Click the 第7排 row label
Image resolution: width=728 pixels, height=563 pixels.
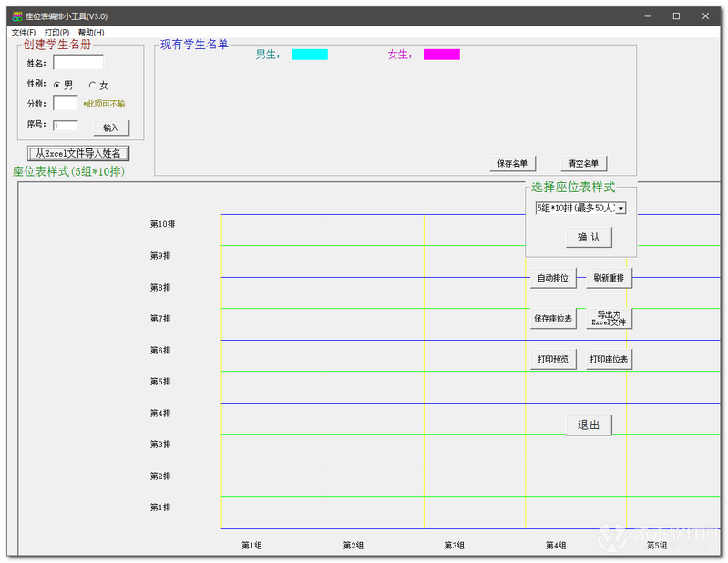pyautogui.click(x=160, y=319)
